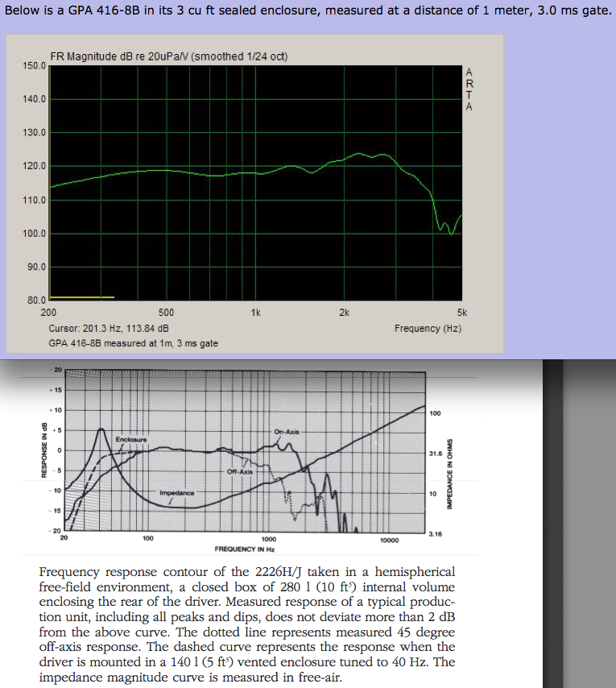Click the 'Cursor: 201.3 Hz, 113.84 dB' readout

(109, 328)
